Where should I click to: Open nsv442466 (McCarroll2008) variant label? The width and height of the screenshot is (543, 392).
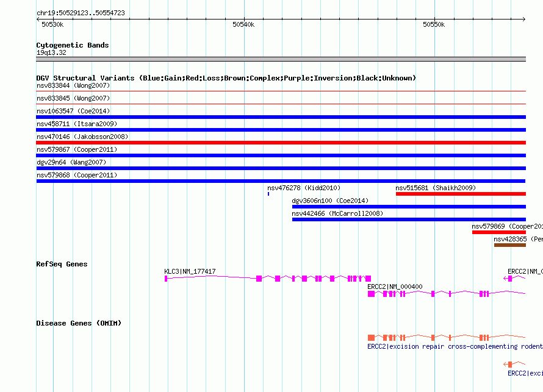(337, 213)
